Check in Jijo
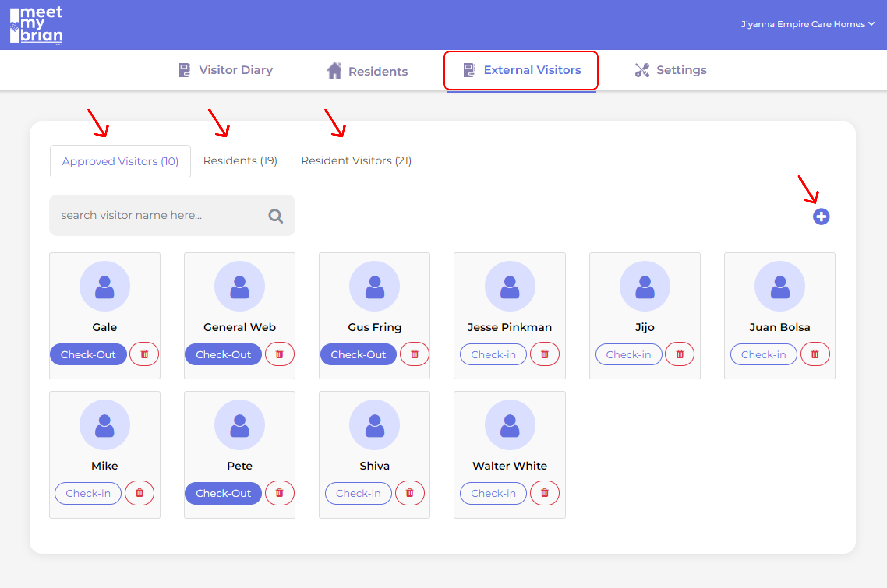Viewport: 887px width, 588px height. click(628, 354)
